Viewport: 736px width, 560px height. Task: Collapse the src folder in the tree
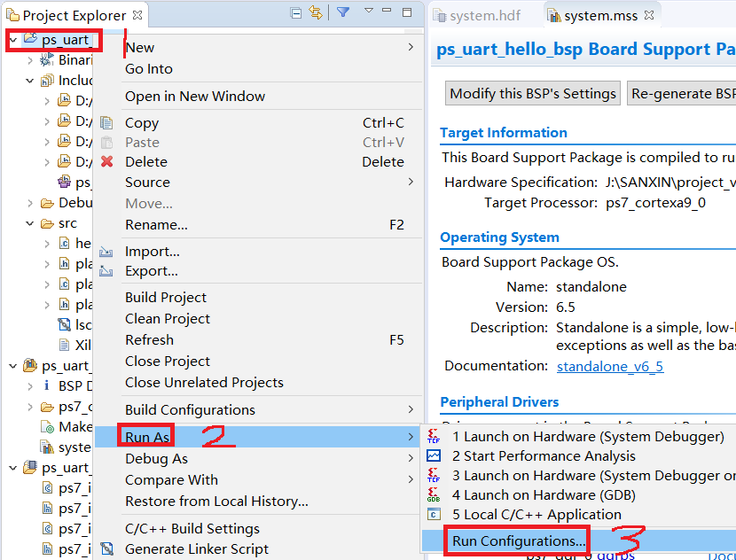[x=30, y=223]
